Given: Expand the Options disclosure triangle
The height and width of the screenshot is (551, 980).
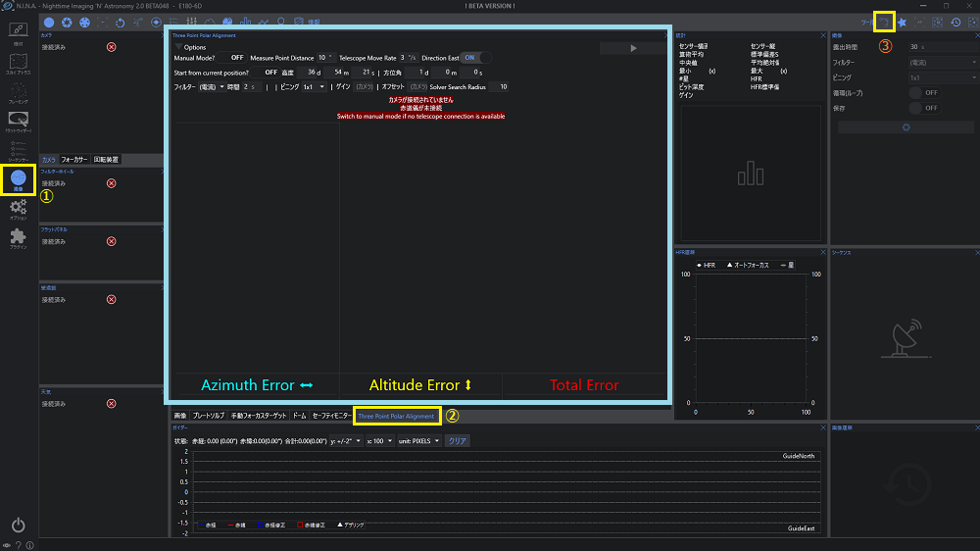Looking at the screenshot, I should (178, 47).
